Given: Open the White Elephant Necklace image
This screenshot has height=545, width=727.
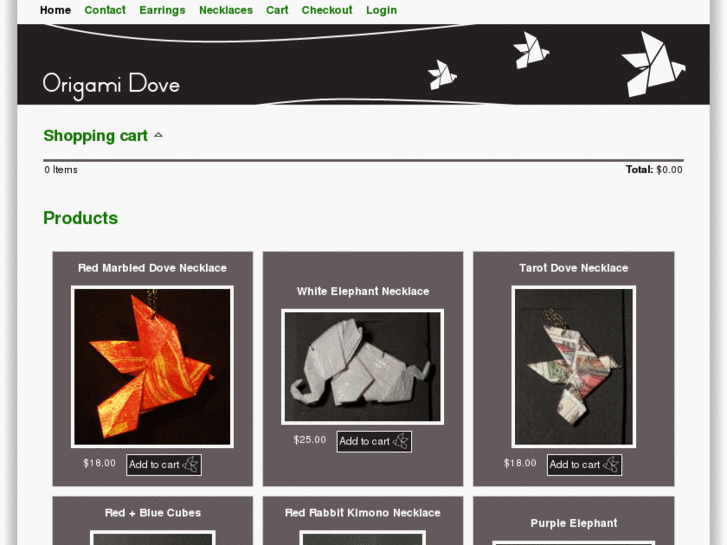Looking at the screenshot, I should pos(363,367).
